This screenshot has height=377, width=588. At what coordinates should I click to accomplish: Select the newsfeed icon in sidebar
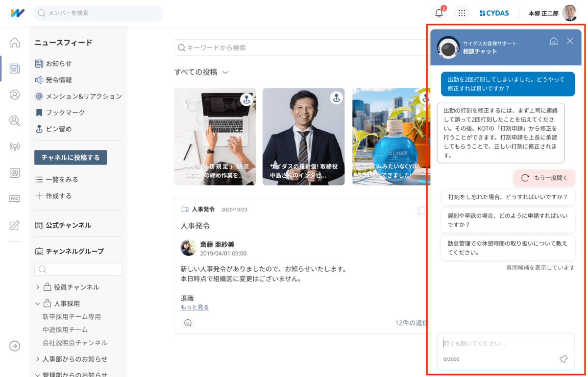[14, 68]
